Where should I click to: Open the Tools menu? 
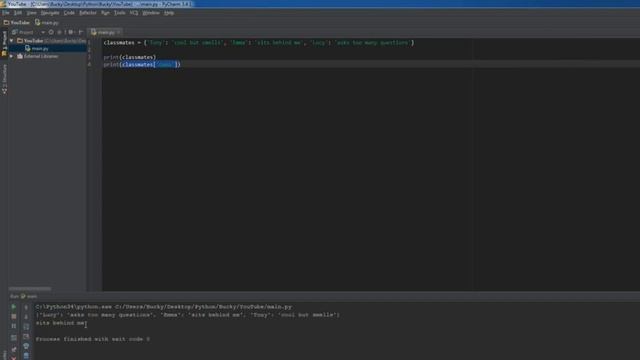tap(120, 13)
